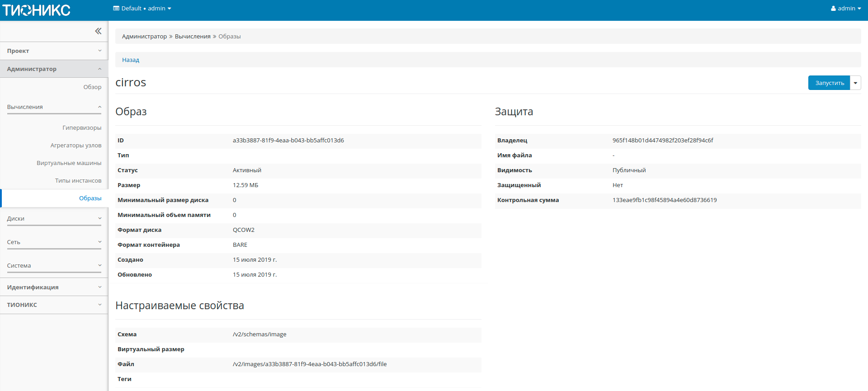This screenshot has width=868, height=391.
Task: Select Типы инстансов menu item
Action: 78,181
